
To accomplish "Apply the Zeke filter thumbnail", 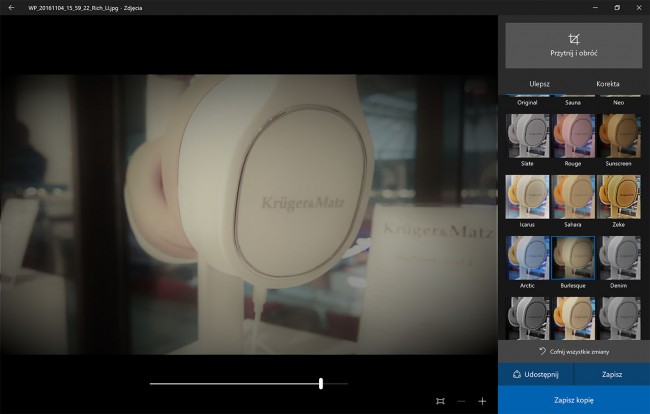I will pos(619,197).
